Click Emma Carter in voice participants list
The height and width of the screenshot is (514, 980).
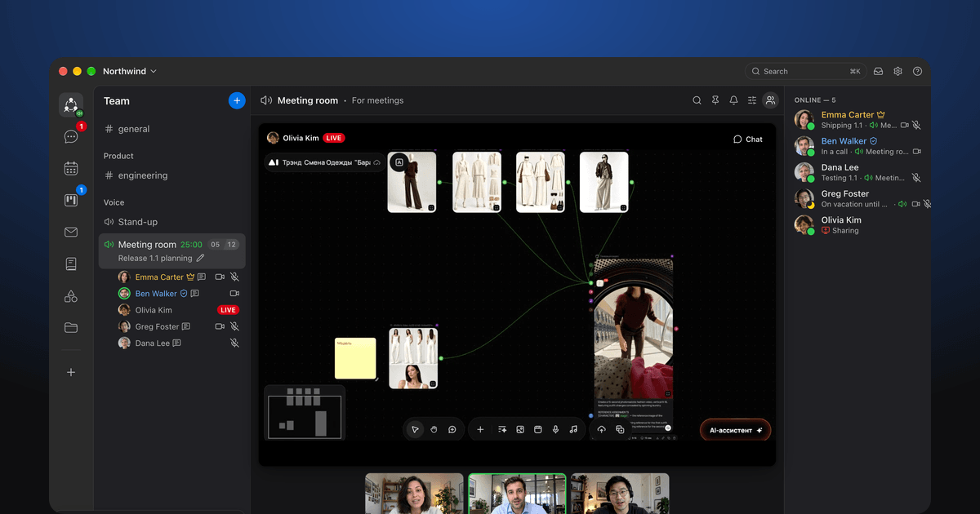[159, 277]
